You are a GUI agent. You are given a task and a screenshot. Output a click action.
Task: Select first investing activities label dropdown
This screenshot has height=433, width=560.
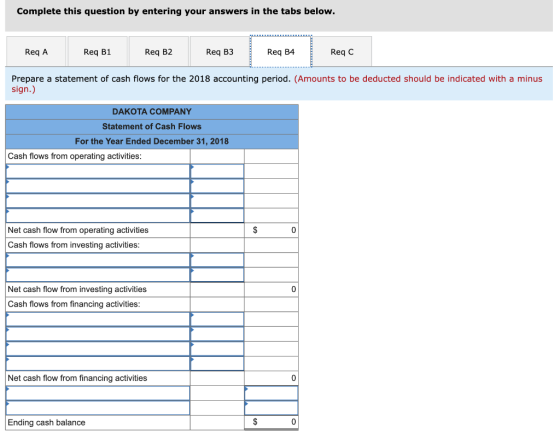[98, 260]
